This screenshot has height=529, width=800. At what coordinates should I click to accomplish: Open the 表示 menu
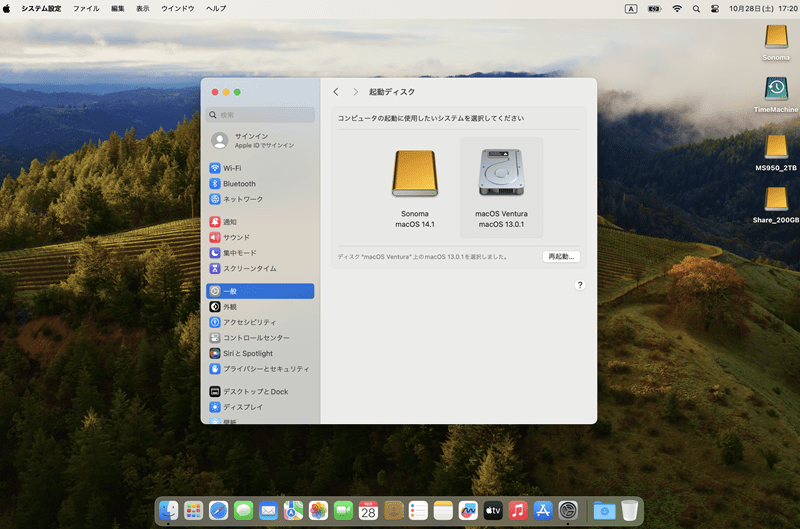(x=142, y=8)
